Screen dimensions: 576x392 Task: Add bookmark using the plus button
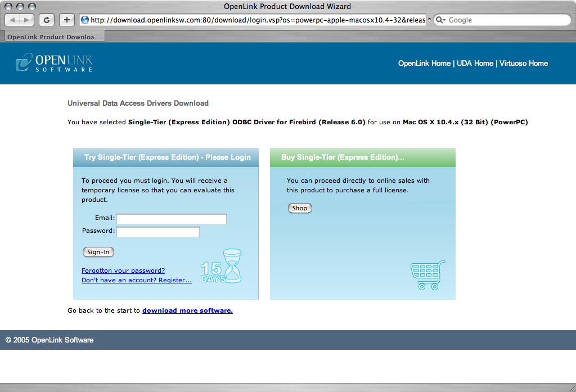click(66, 20)
